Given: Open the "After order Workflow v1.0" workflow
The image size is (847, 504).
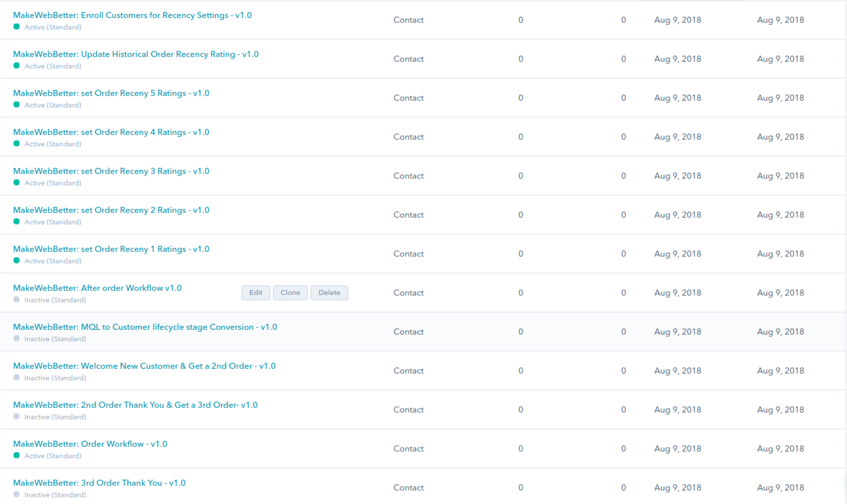Looking at the screenshot, I should point(97,288).
